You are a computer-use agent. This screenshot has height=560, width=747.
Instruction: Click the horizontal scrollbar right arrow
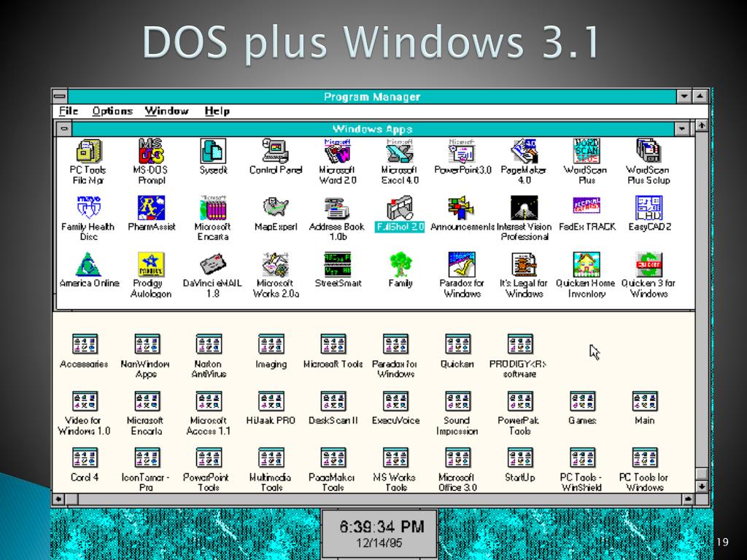[x=689, y=499]
